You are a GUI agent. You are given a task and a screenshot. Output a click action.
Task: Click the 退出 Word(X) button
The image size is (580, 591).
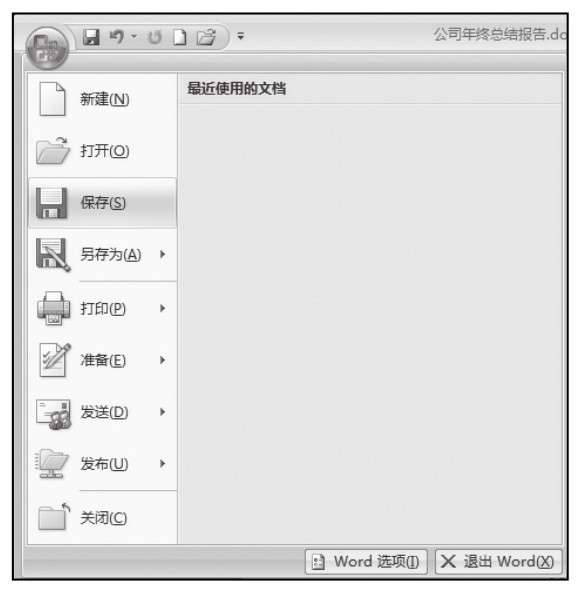pos(498,562)
